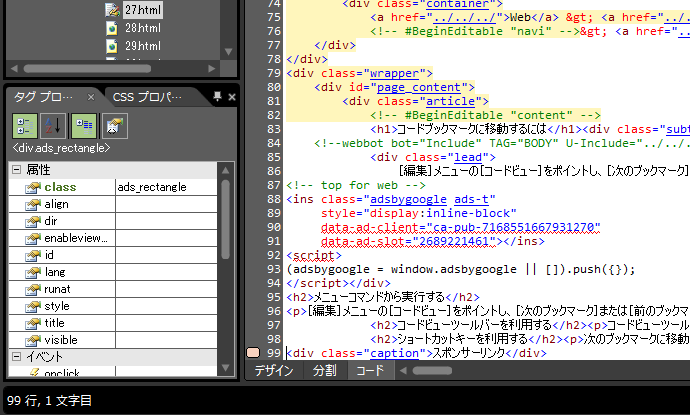The width and height of the screenshot is (690, 415).
Task: Click the id attribute value field
Action: pyautogui.click(x=166, y=255)
